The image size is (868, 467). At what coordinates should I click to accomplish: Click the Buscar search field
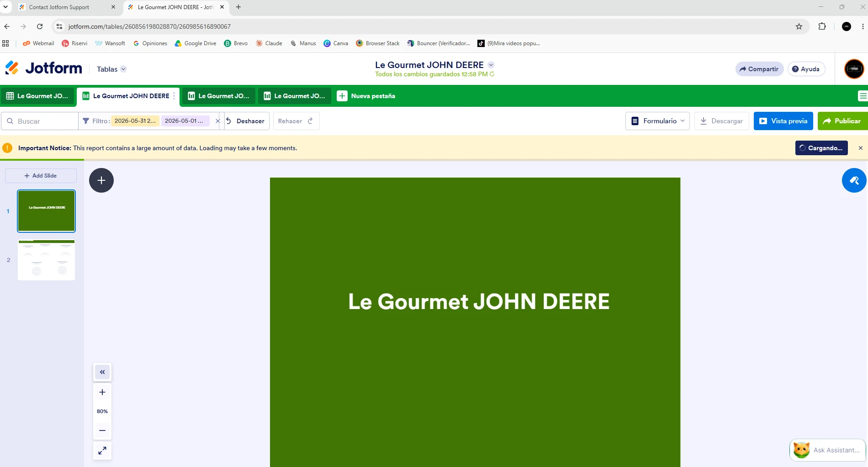tap(40, 121)
